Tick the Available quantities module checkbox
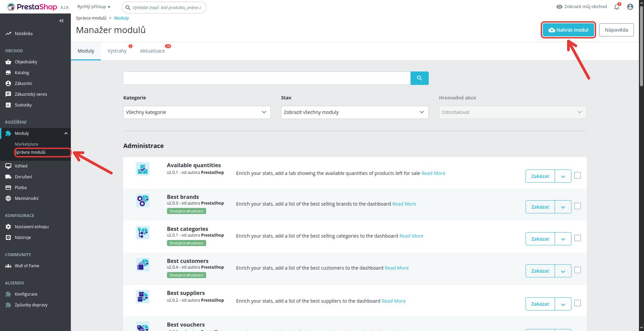Screen dimensions: 644x331 [578, 175]
